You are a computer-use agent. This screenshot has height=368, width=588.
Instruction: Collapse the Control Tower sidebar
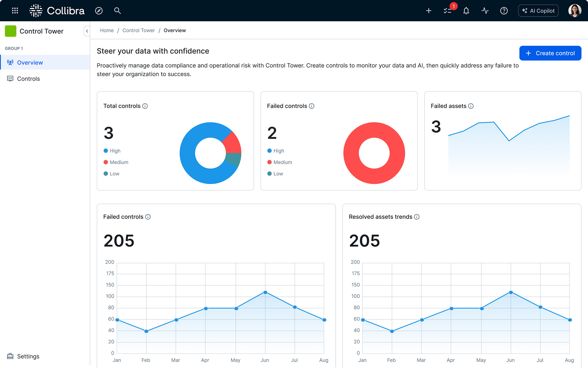click(x=87, y=31)
